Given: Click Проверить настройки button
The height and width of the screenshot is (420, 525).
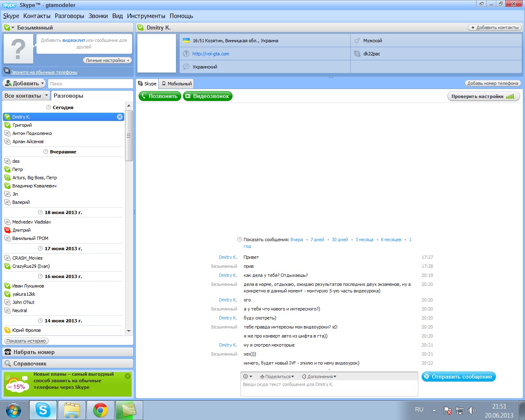Looking at the screenshot, I should coord(484,96).
